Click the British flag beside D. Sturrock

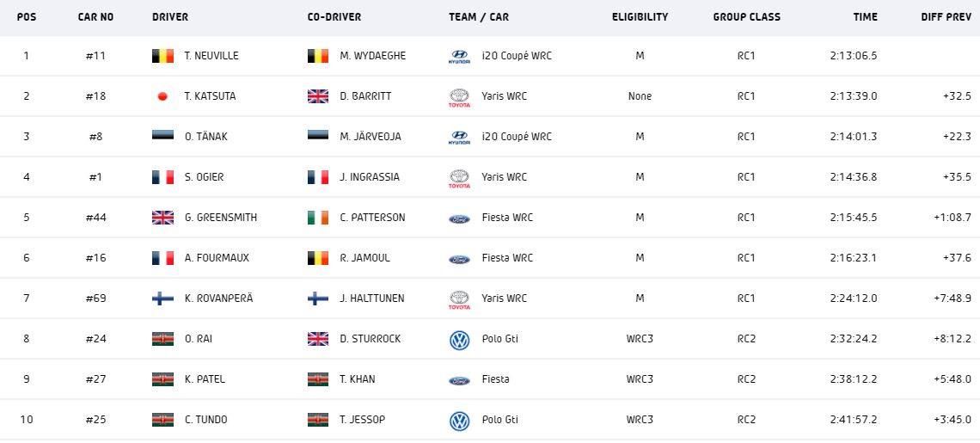click(318, 339)
